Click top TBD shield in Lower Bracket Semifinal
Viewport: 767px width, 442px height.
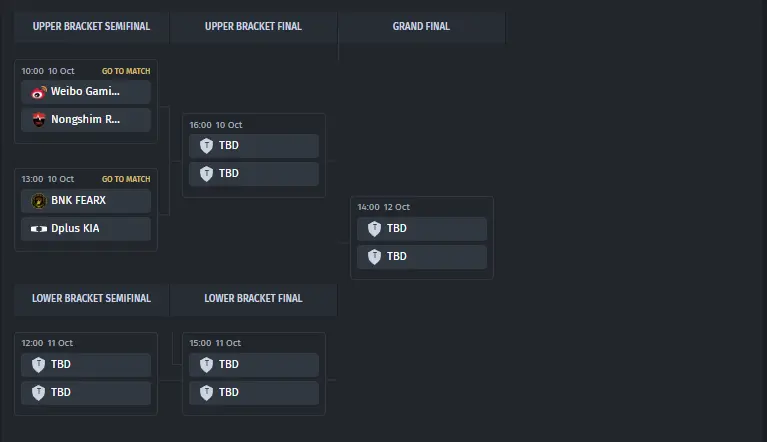[39, 365]
